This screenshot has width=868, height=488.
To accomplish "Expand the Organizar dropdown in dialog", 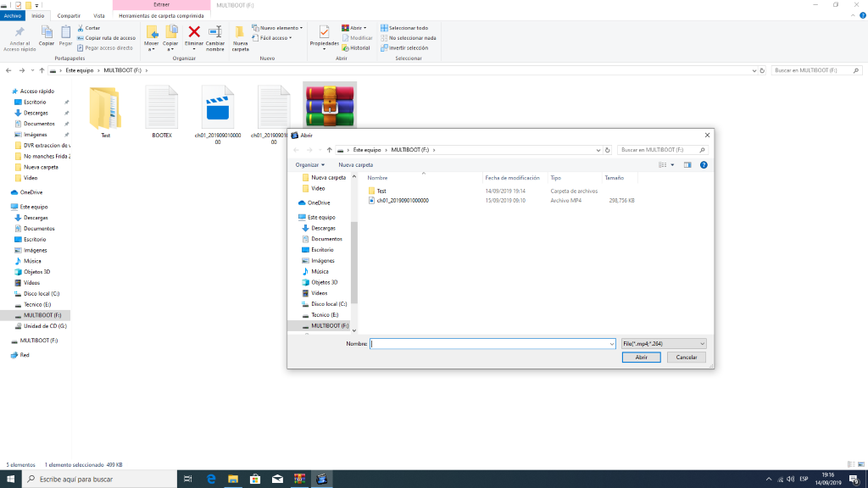I will coord(310,164).
